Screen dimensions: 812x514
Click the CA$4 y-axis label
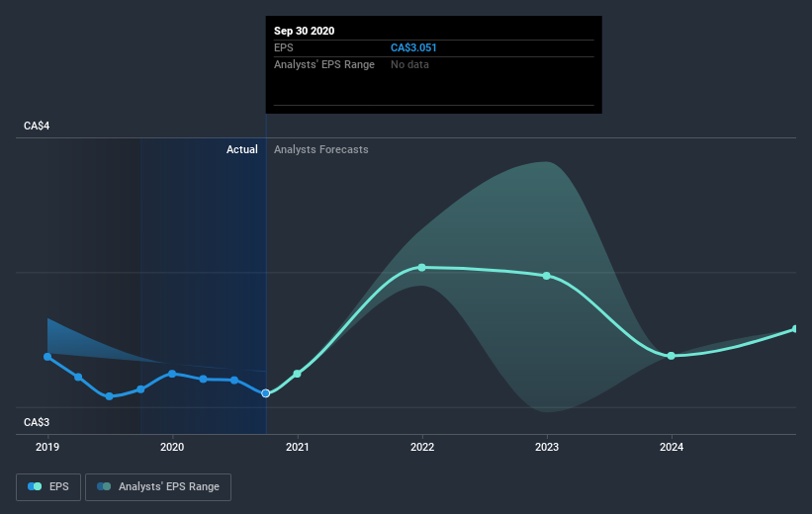pyautogui.click(x=37, y=126)
